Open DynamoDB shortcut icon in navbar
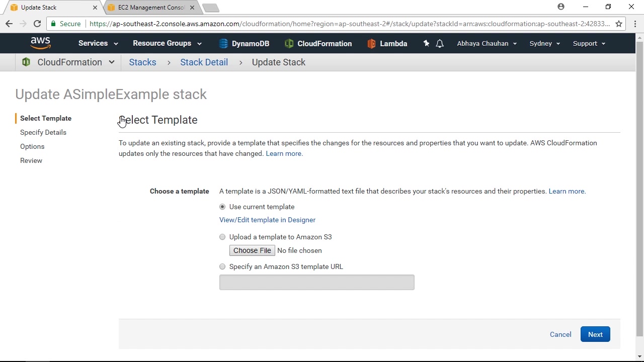This screenshot has width=644, height=362. [x=223, y=44]
